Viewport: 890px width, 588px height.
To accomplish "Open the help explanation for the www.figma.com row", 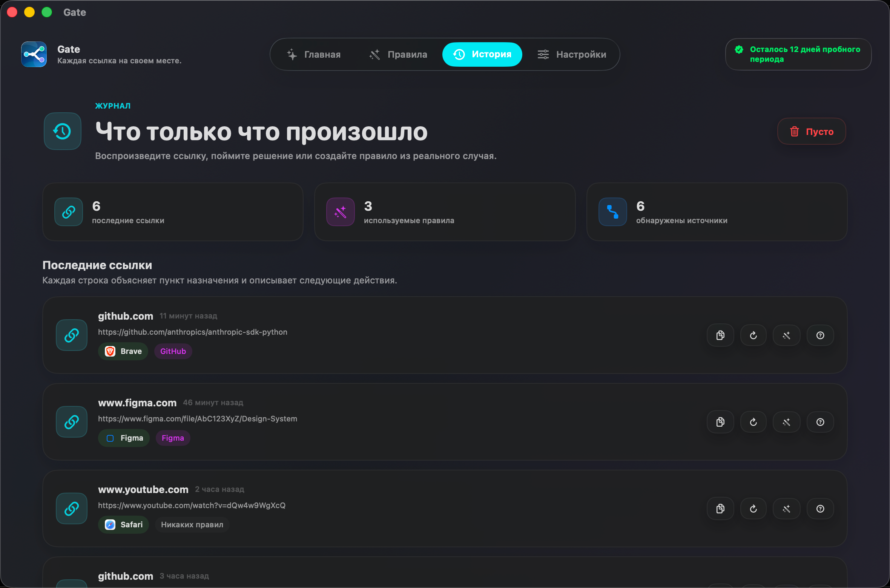I will (820, 422).
